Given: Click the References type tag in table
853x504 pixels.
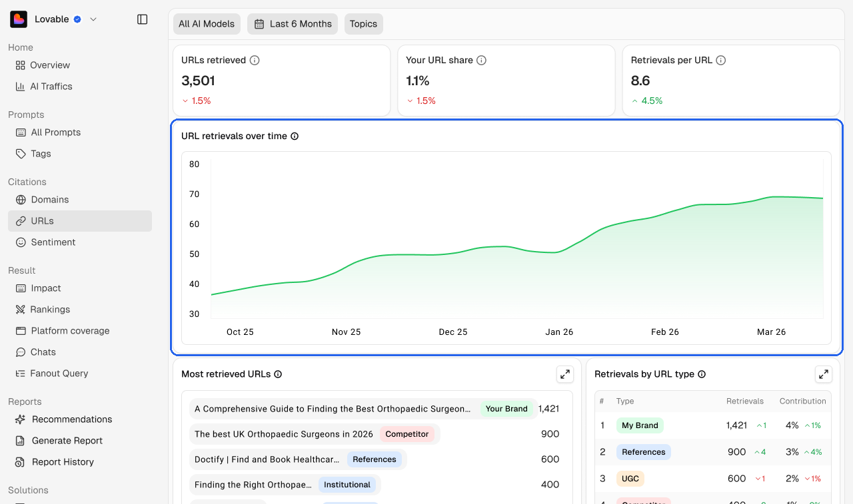Looking at the screenshot, I should (x=644, y=452).
